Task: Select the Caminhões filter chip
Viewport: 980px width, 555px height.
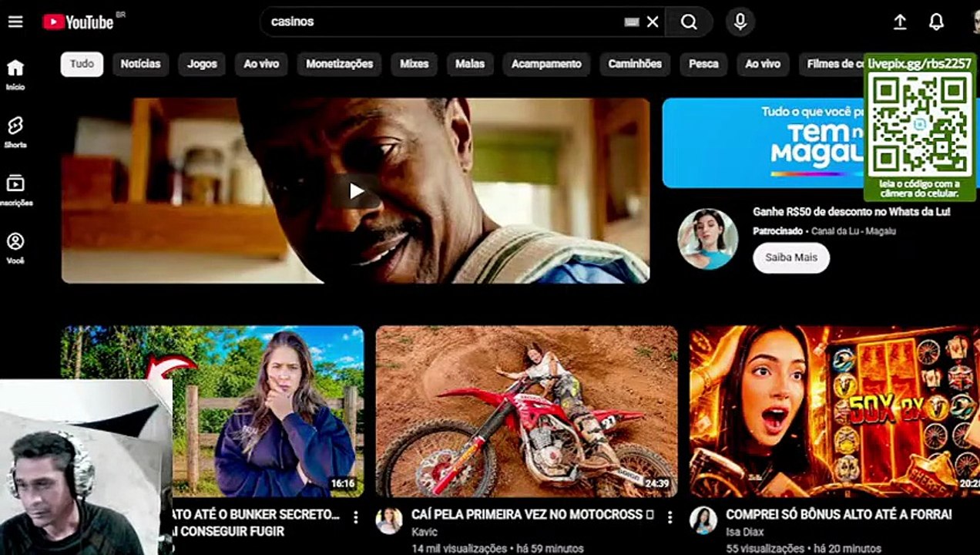Action: coord(635,64)
